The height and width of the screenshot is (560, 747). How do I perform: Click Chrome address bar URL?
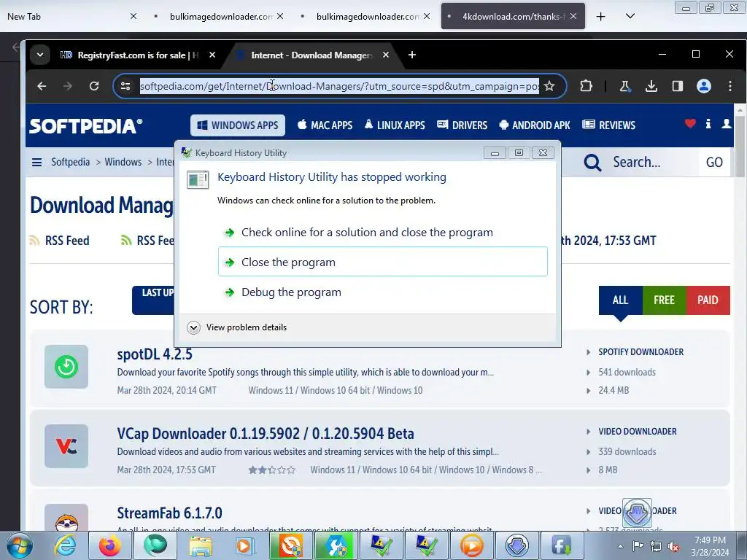339,86
